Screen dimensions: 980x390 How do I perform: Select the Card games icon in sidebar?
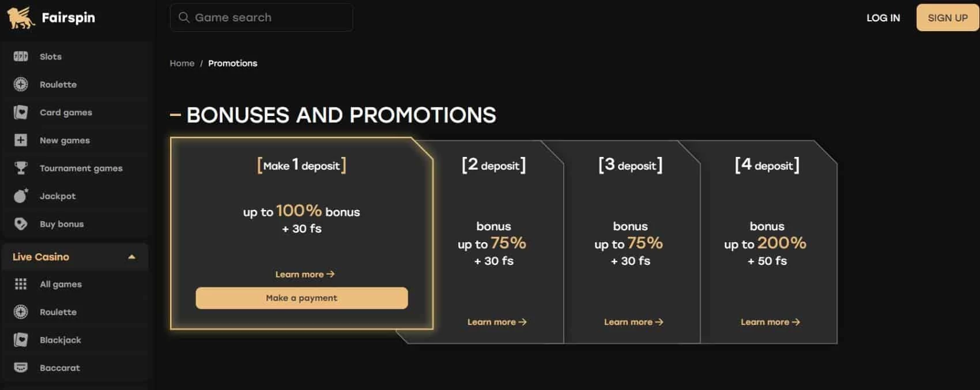click(x=21, y=112)
